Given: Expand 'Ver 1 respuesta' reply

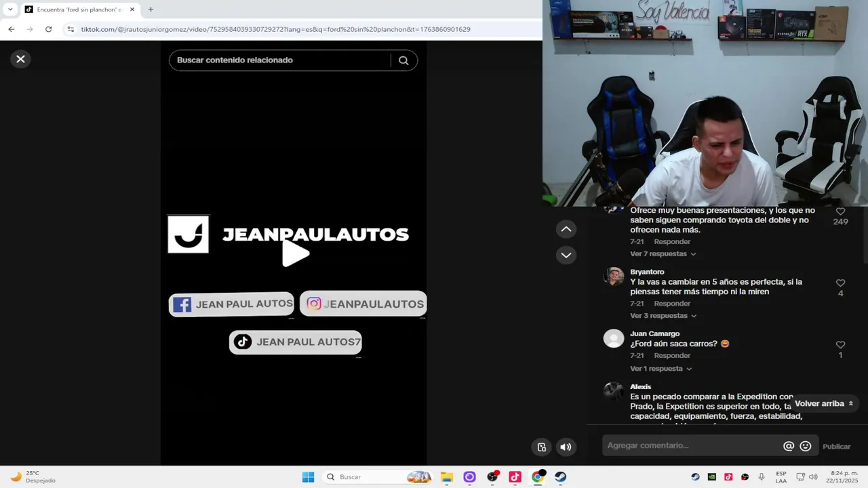Looking at the screenshot, I should (660, 369).
